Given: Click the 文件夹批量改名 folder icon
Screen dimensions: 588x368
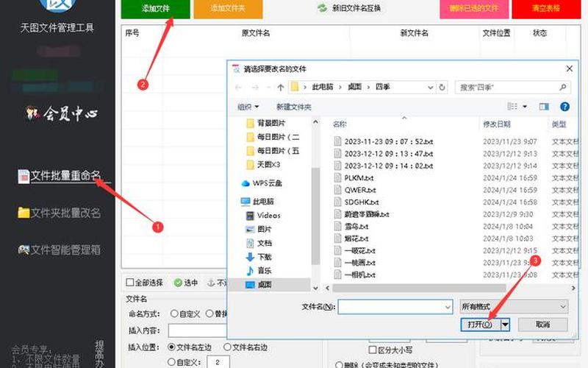Looking at the screenshot, I should [24, 213].
